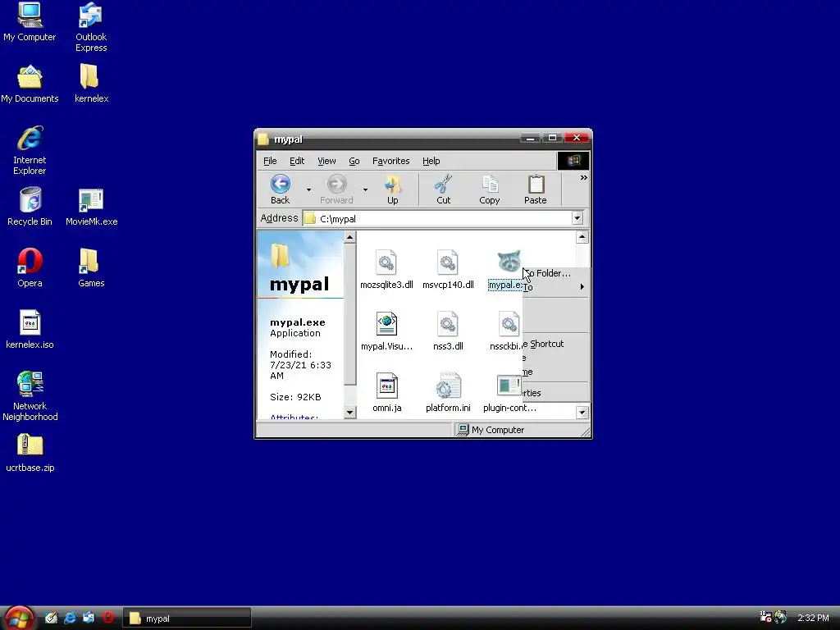Open My Computer desktop icon
The image size is (840, 630).
pyautogui.click(x=30, y=22)
